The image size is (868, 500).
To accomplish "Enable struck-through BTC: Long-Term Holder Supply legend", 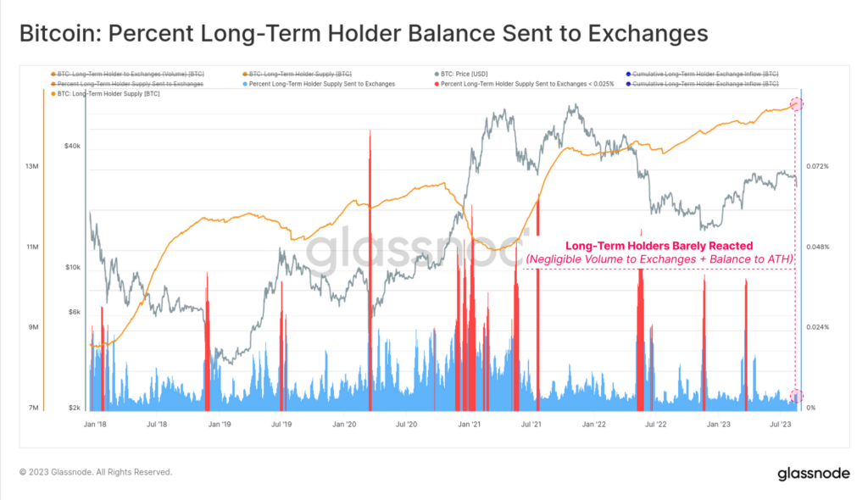I will [297, 74].
